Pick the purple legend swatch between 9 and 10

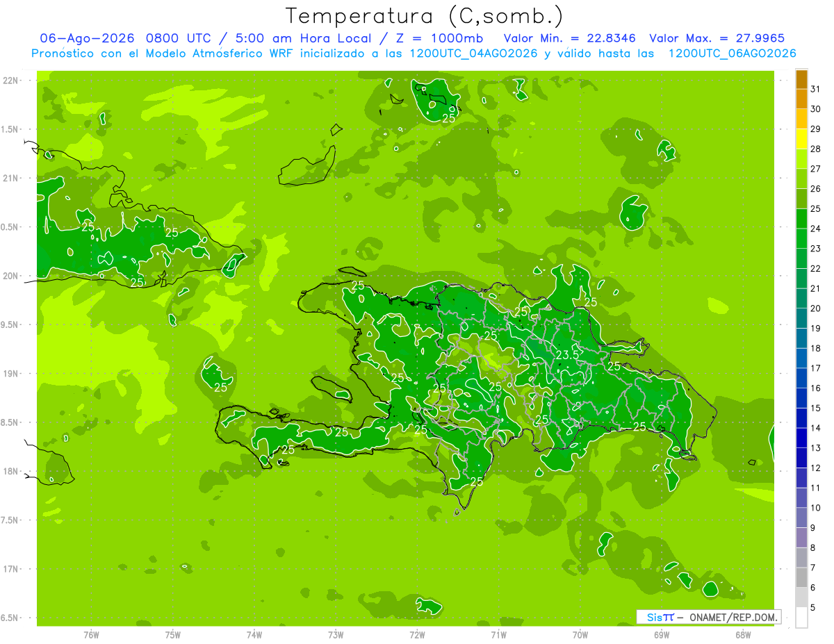coord(802,518)
